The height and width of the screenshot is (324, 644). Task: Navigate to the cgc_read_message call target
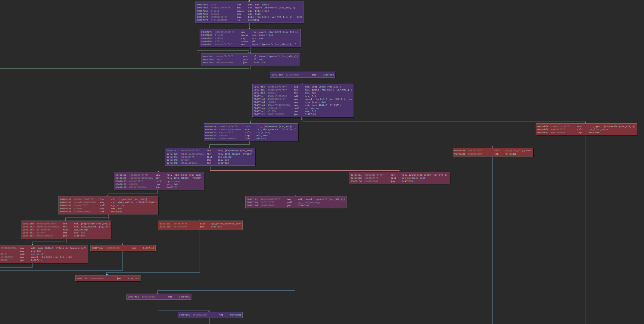[309, 202]
